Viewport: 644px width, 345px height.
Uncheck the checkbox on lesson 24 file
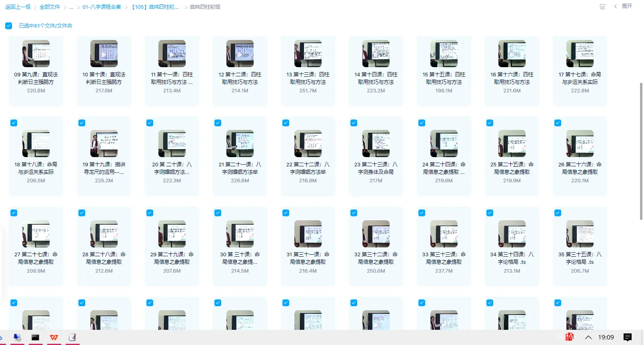[x=422, y=123]
